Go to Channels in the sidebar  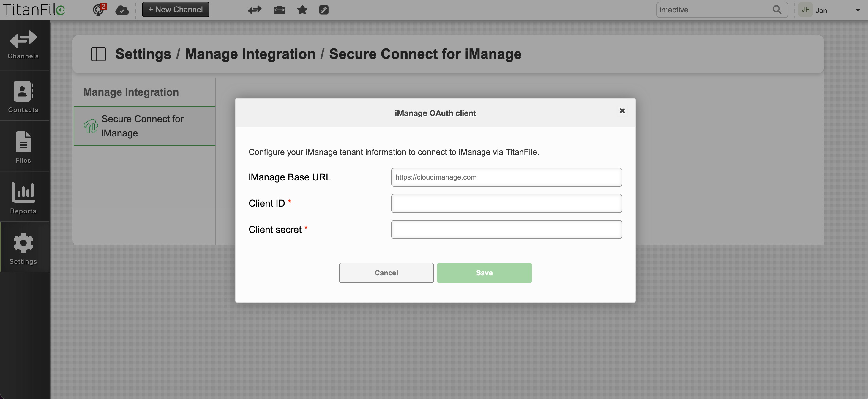(23, 45)
